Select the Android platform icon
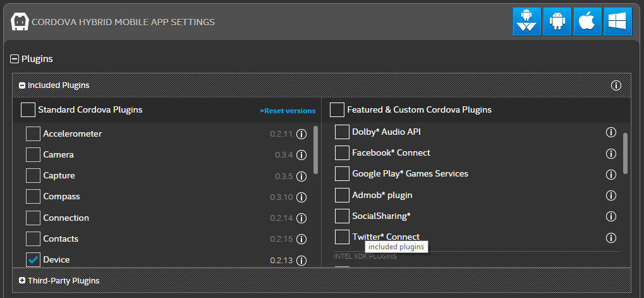The height and width of the screenshot is (298, 644). click(x=557, y=22)
